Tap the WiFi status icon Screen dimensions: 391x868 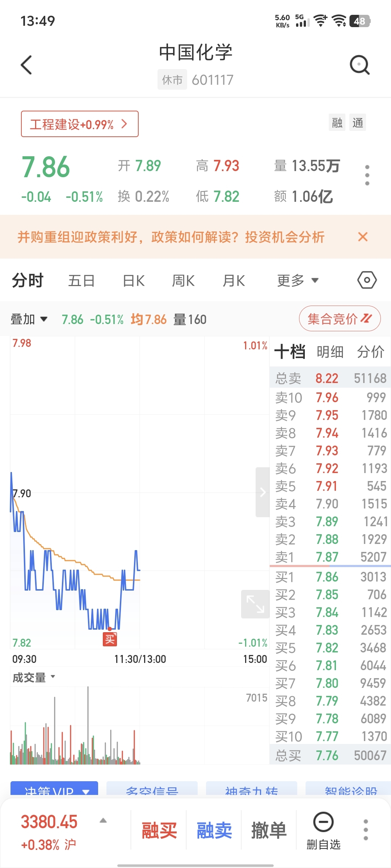pyautogui.click(x=339, y=21)
